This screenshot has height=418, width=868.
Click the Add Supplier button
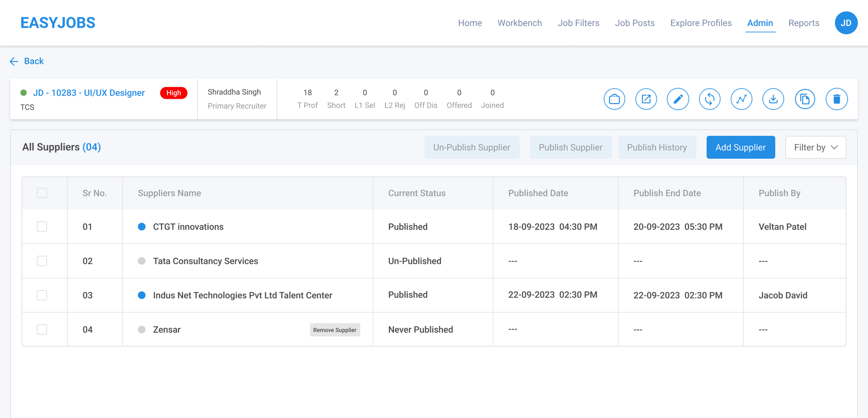click(x=740, y=147)
